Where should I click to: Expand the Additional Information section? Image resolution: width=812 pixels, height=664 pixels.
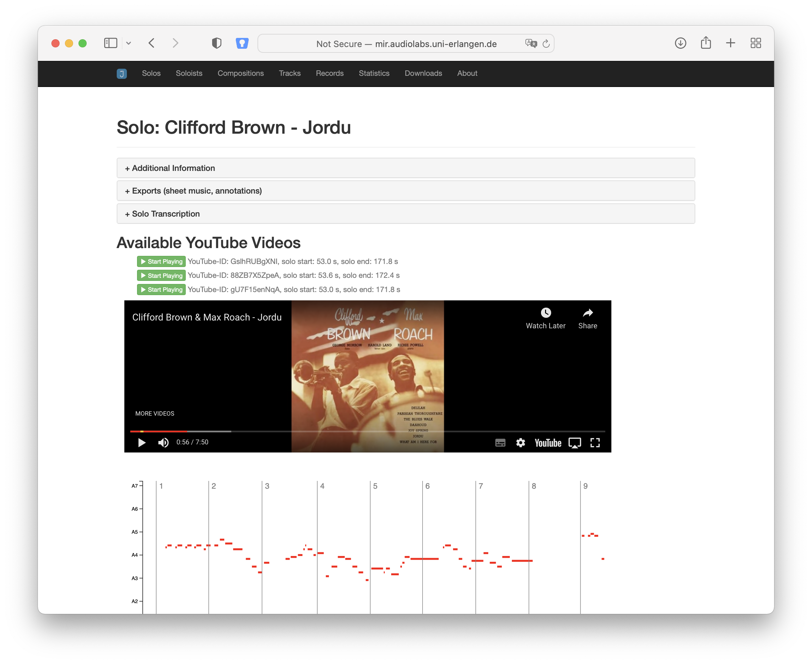[x=406, y=168]
